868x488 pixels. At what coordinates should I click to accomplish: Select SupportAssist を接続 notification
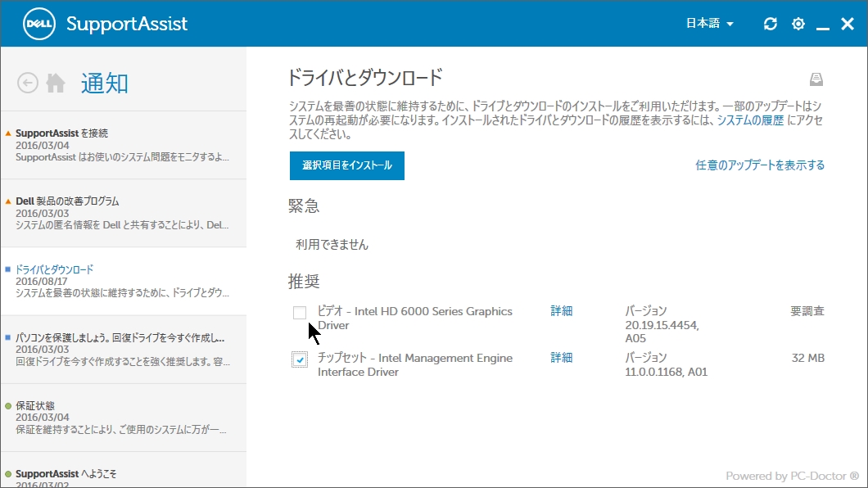tap(124, 145)
